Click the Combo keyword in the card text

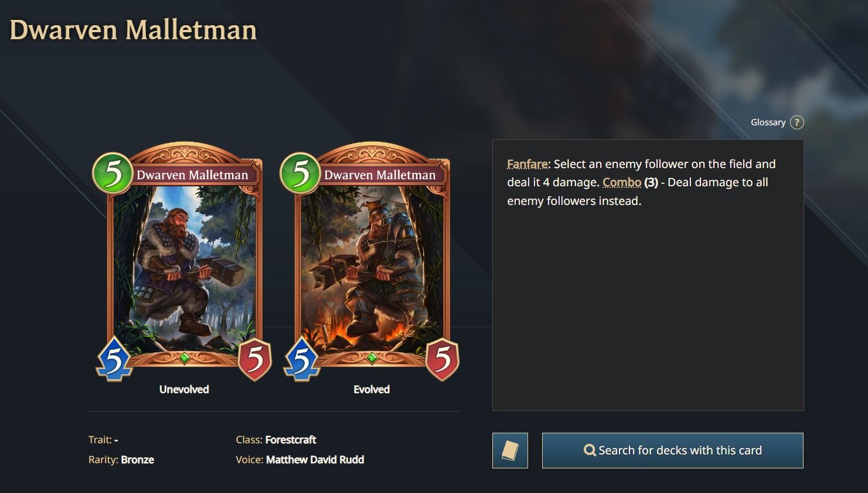[622, 183]
